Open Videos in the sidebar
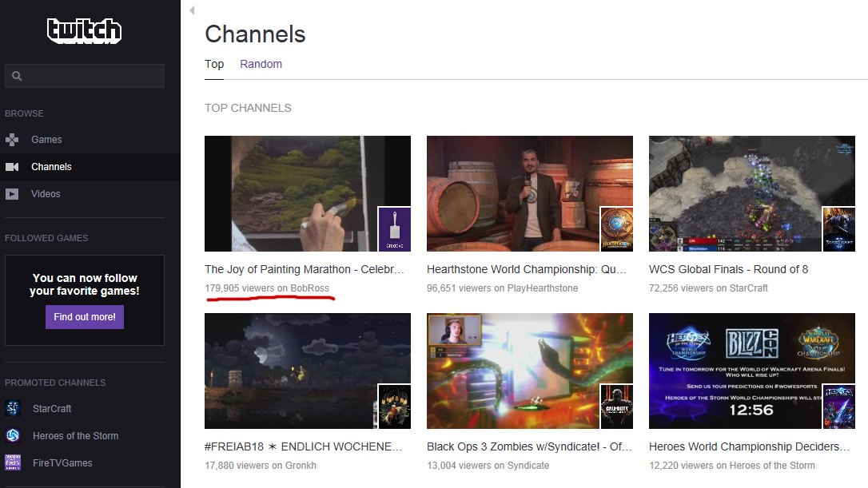The image size is (868, 488). [x=46, y=193]
